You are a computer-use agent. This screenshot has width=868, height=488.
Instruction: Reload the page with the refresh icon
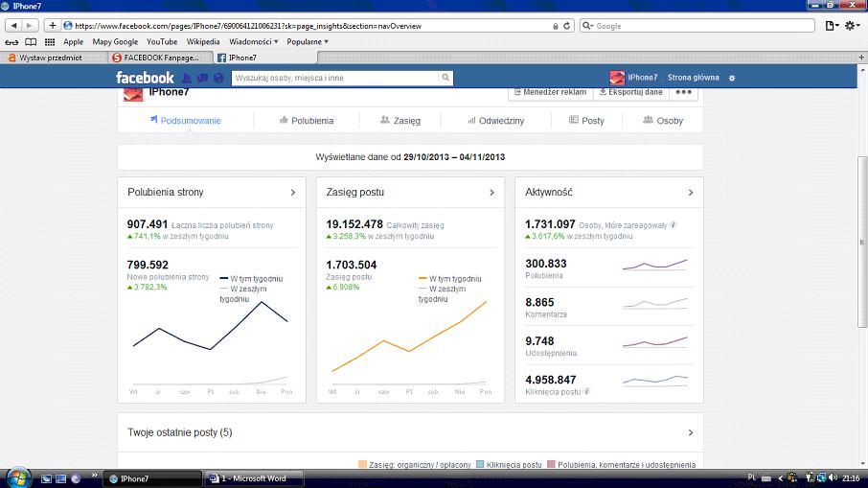point(566,26)
